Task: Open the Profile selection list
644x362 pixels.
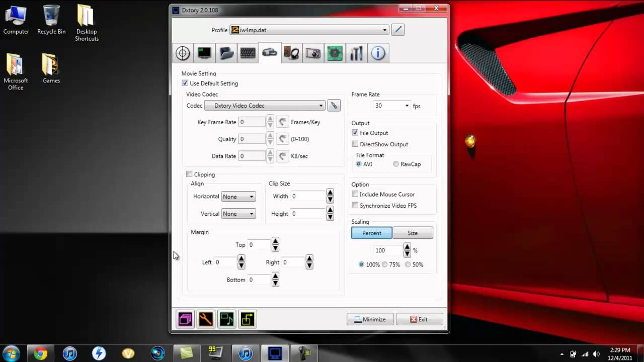Action: coord(385,30)
